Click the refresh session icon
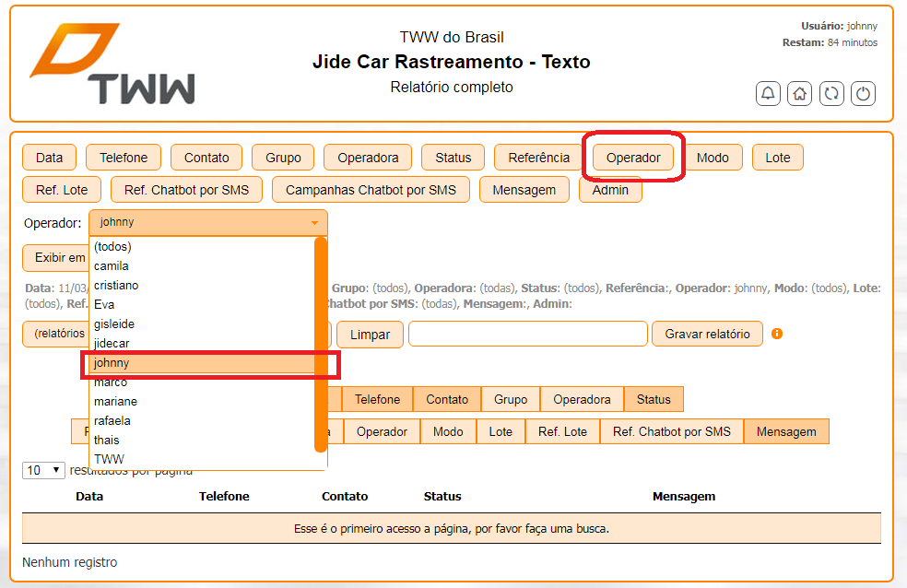907x588 pixels. pyautogui.click(x=831, y=94)
